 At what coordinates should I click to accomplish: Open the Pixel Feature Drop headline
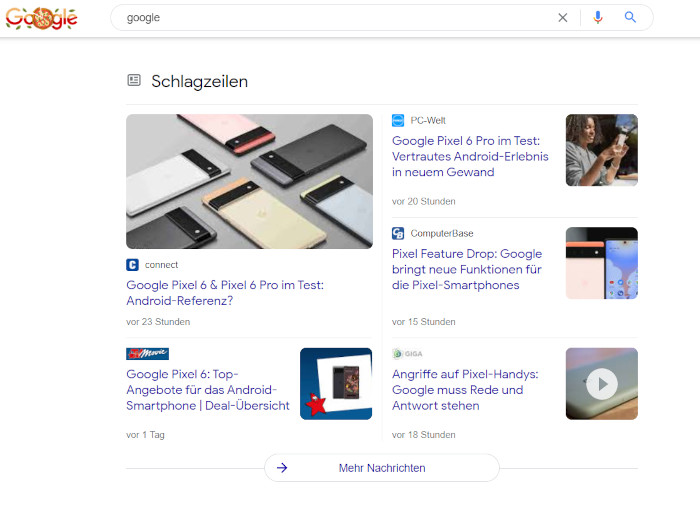(467, 269)
